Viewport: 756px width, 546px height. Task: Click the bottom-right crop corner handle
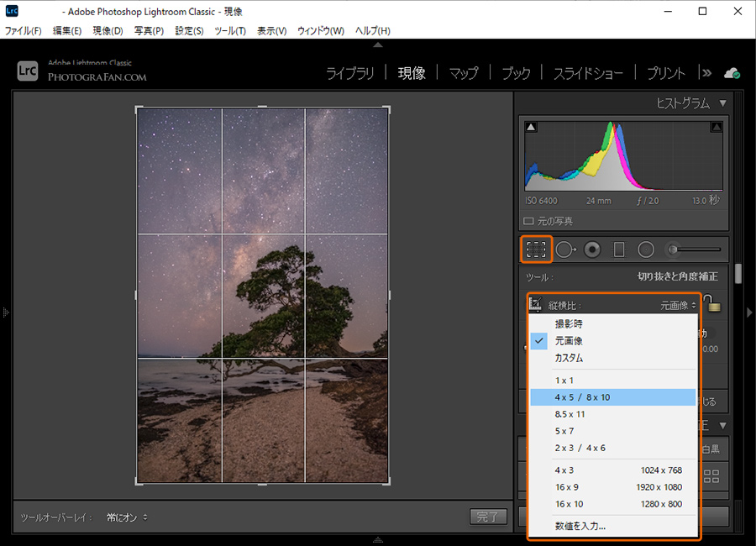(387, 481)
